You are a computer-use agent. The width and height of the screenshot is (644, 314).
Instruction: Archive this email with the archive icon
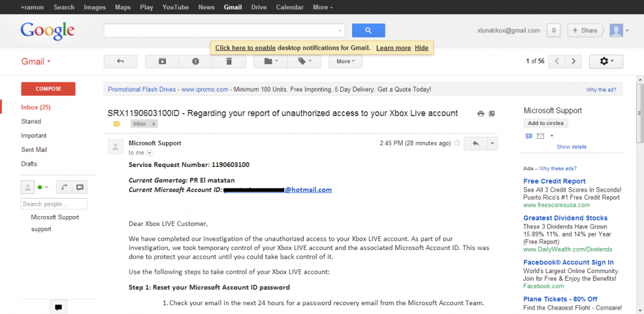point(162,62)
